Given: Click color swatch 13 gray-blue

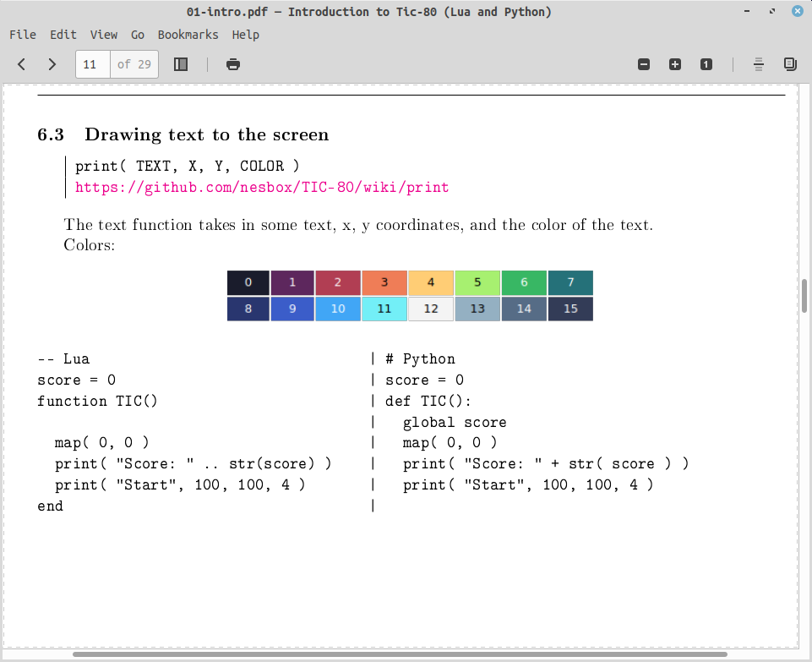Looking at the screenshot, I should [x=477, y=309].
